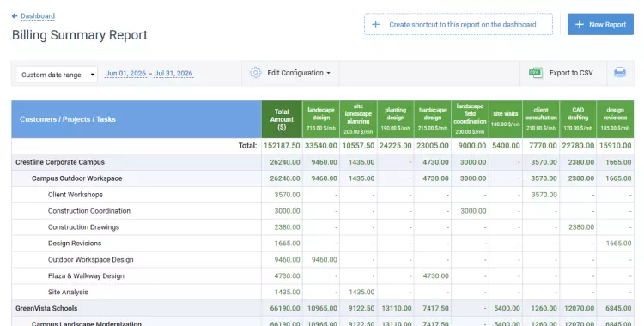
Task: Click the design revisions column header
Action: [616, 119]
